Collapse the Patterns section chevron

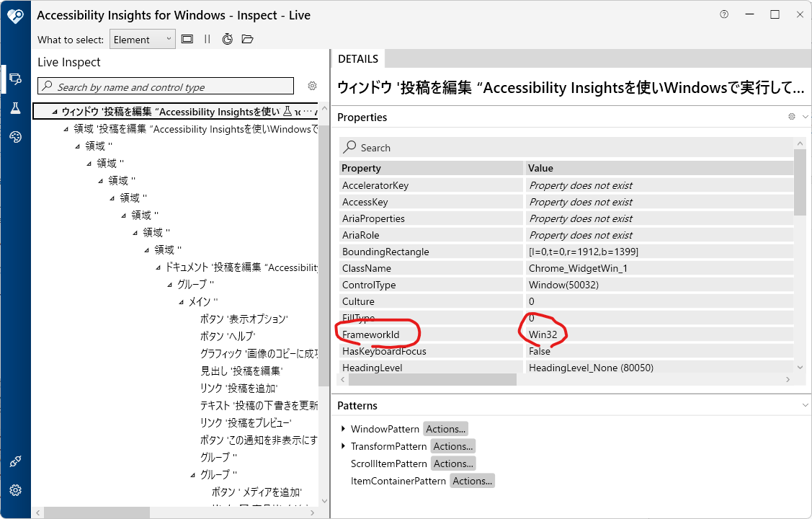coord(805,406)
